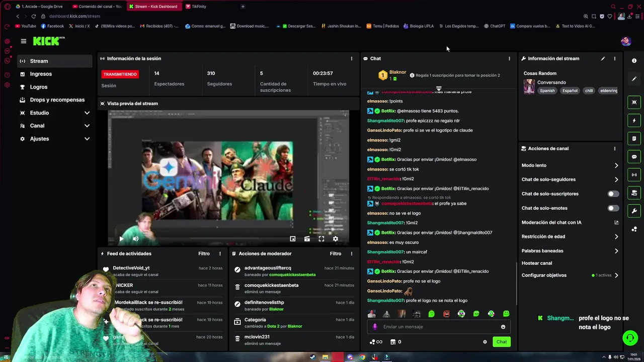Viewport: 644px width, 362px height.
Task: Open ChatGPT bookmark
Action: (495, 26)
